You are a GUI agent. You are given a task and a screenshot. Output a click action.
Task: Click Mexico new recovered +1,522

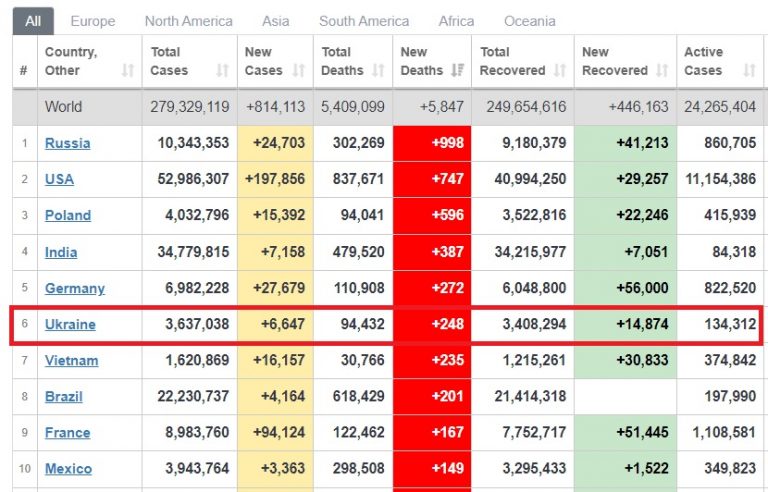pos(646,469)
